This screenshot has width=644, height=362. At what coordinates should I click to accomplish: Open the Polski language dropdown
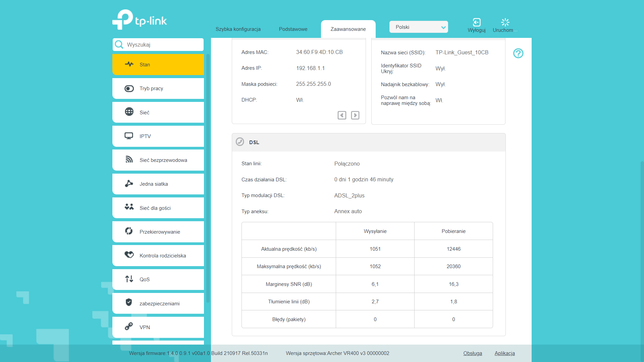pos(419,27)
